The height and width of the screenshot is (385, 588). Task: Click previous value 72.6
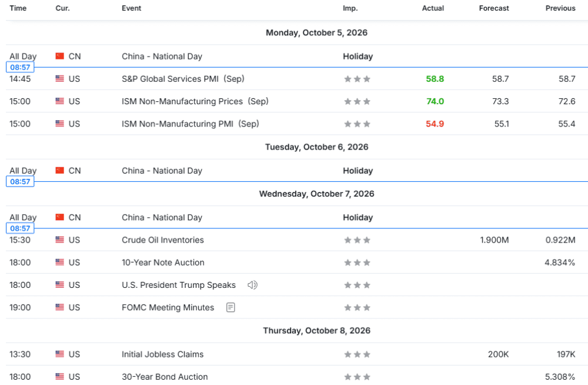567,101
